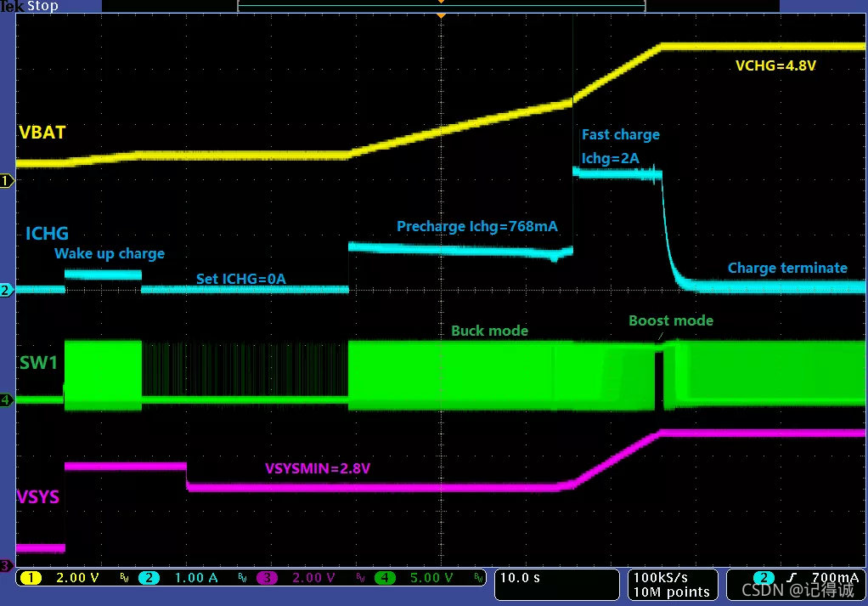Click the Stop acquisition status label
868x606 pixels.
42,6
